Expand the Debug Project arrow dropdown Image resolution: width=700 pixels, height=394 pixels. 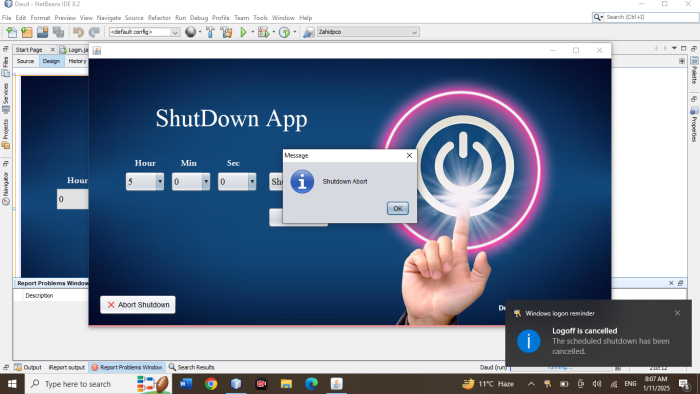(273, 32)
